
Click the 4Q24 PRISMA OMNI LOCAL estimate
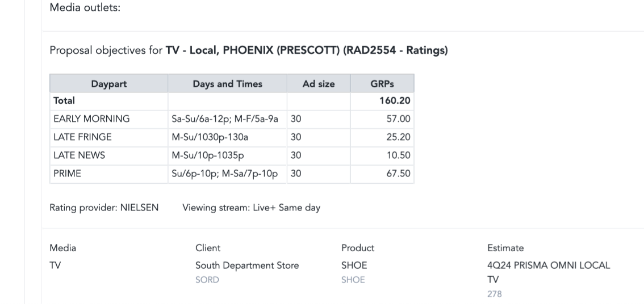point(549,265)
